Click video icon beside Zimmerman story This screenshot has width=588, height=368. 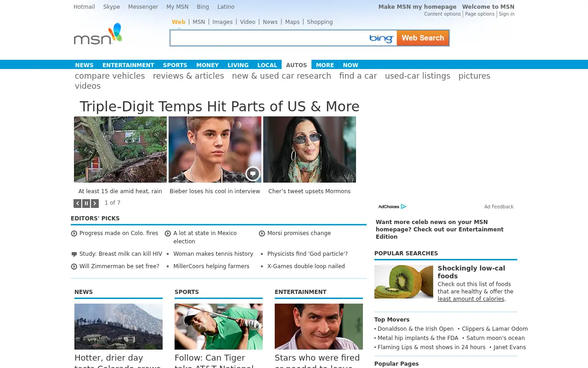(x=74, y=267)
